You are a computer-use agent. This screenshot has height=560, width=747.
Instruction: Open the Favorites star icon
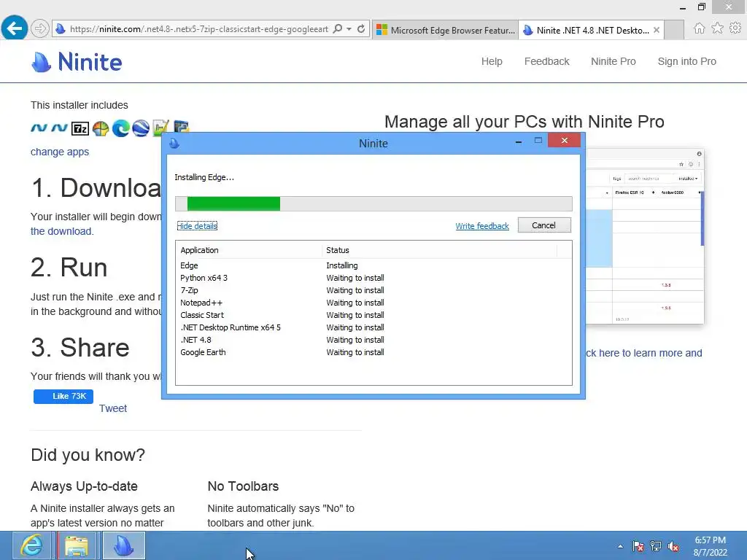(717, 28)
